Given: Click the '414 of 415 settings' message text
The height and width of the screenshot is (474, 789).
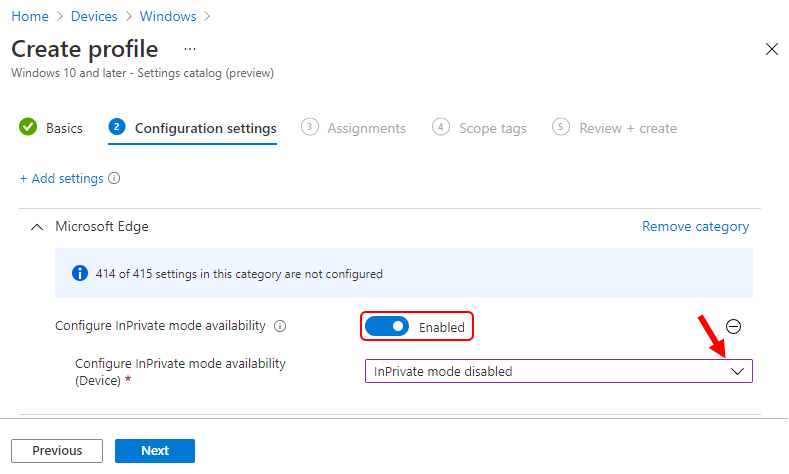Looking at the screenshot, I should 239,274.
